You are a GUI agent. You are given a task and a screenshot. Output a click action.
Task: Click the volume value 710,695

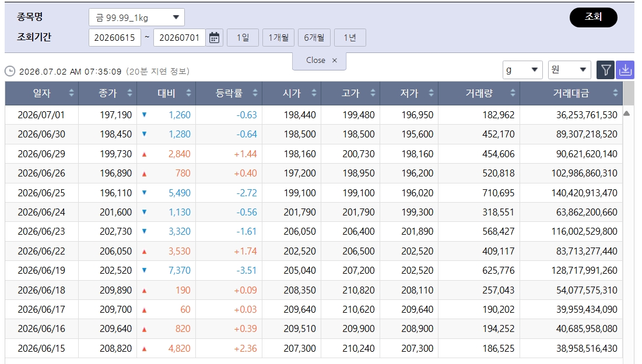(499, 193)
